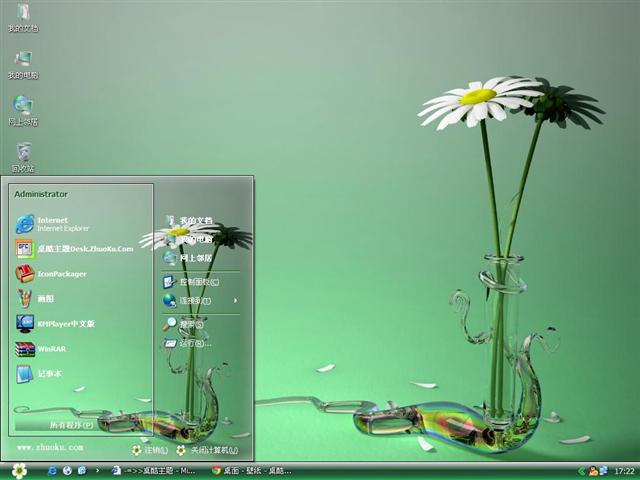Launch KMPlayer中文版 from Start menu
Screen dimensions: 640x480
(55, 324)
